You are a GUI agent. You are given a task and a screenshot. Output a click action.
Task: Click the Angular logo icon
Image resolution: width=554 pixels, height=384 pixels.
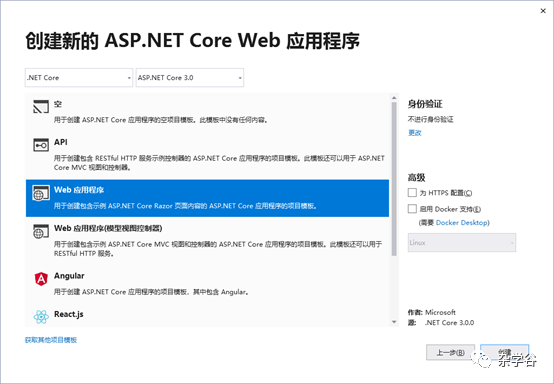tap(41, 279)
